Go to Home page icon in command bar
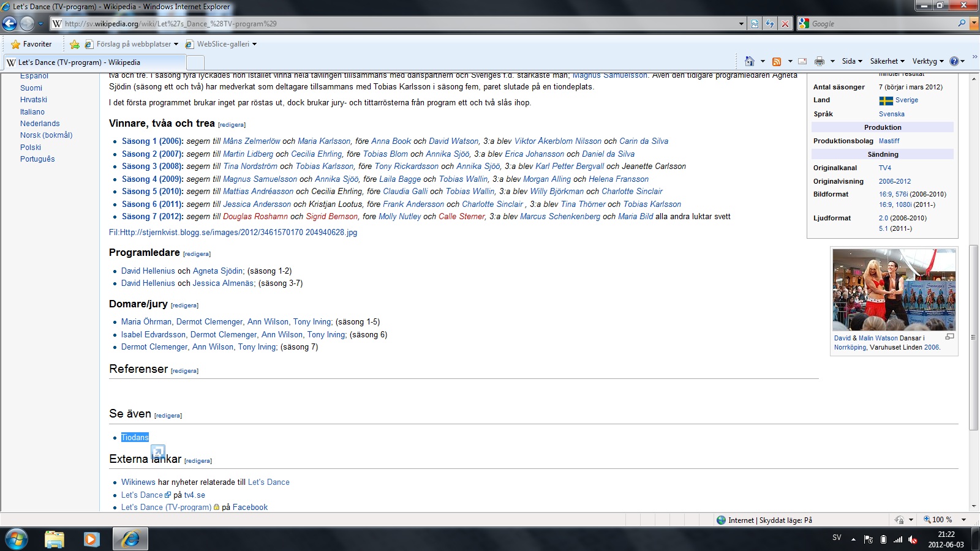Viewport: 980px width, 551px height. pyautogui.click(x=750, y=61)
